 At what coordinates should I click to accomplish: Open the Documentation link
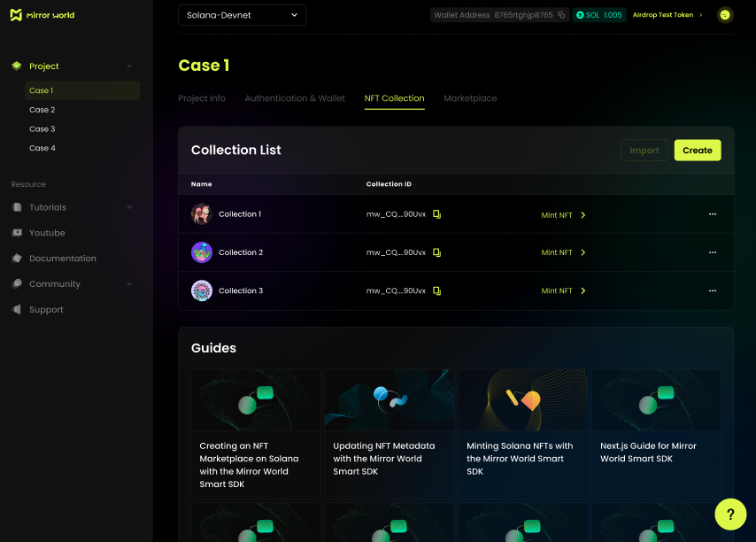click(63, 259)
